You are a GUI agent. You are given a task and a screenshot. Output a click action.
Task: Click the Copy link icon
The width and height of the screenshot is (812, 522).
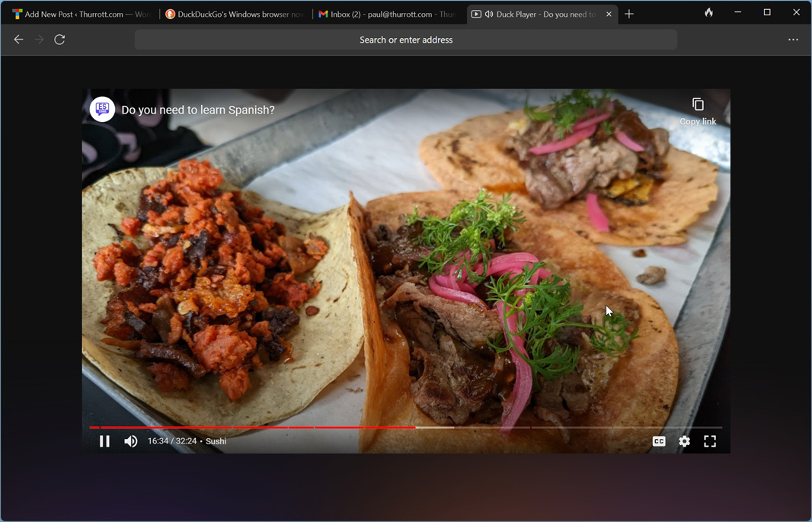click(698, 104)
